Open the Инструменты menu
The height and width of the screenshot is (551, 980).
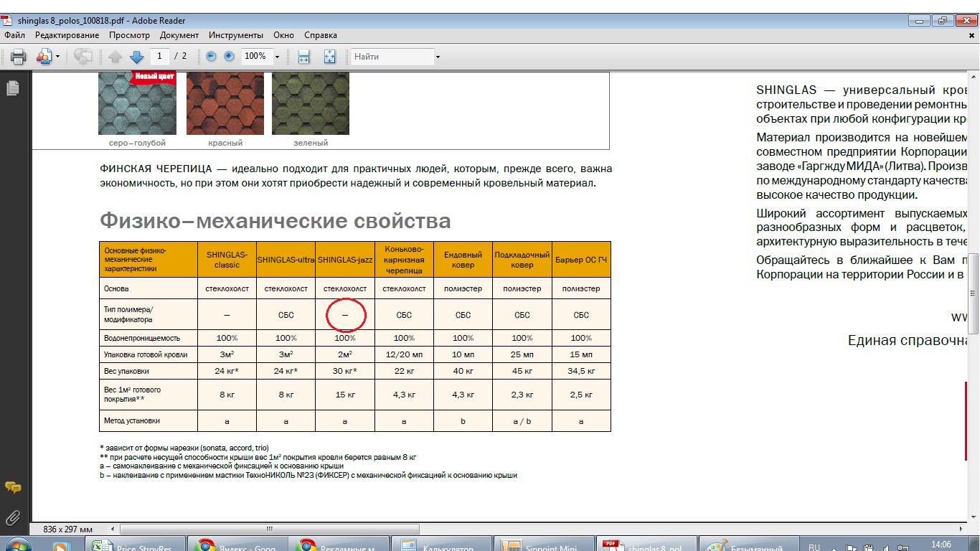(236, 35)
